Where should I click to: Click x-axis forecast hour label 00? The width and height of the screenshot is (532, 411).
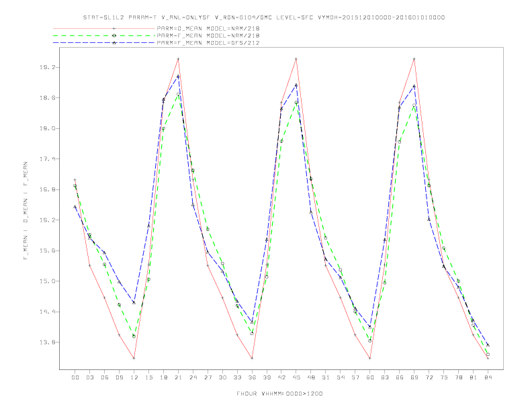pyautogui.click(x=75, y=377)
